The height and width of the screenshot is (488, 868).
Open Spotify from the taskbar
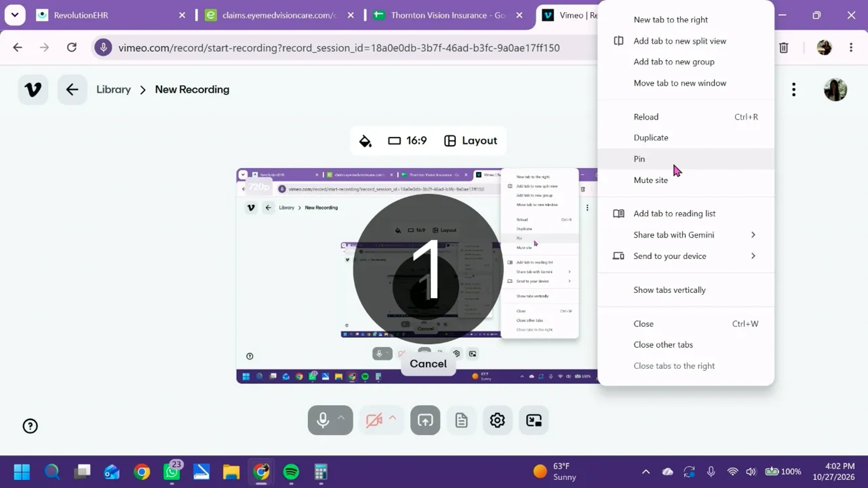point(291,472)
